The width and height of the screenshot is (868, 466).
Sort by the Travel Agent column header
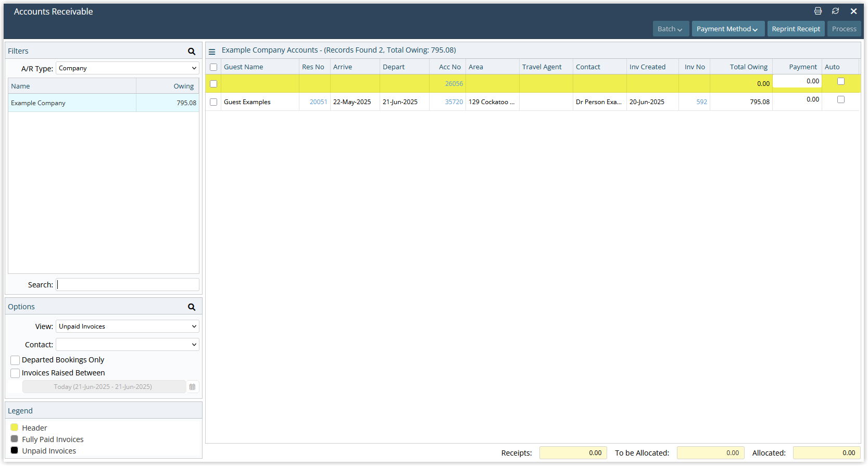coord(546,67)
